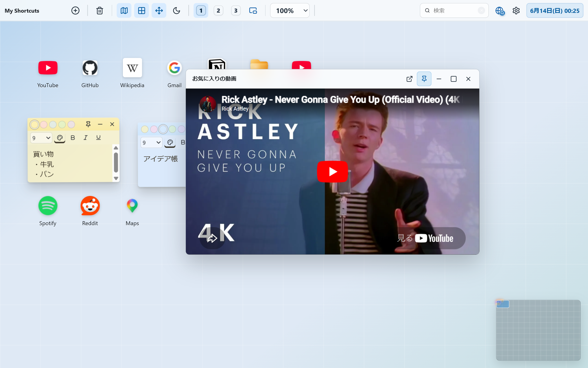This screenshot has height=368, width=588.
Task: Close the shopping list sticky note
Action: 112,124
